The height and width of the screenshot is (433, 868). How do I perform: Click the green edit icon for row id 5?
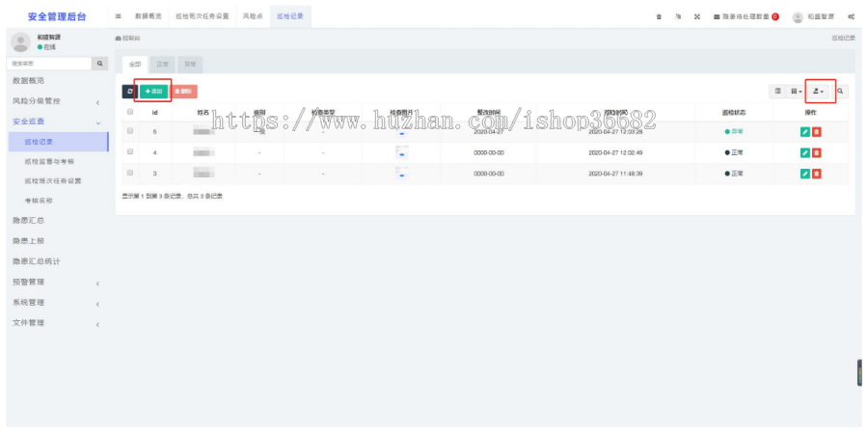point(805,132)
